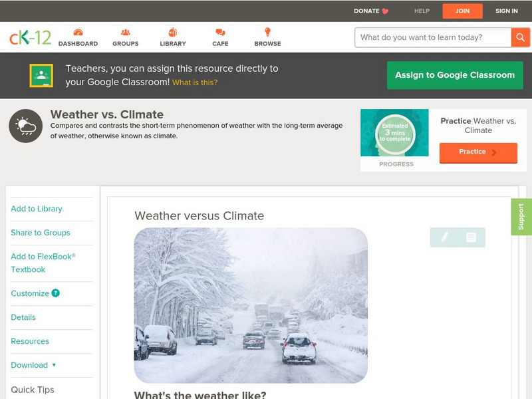Click Assign to Google Classroom button
The image size is (532, 399).
[x=455, y=75]
